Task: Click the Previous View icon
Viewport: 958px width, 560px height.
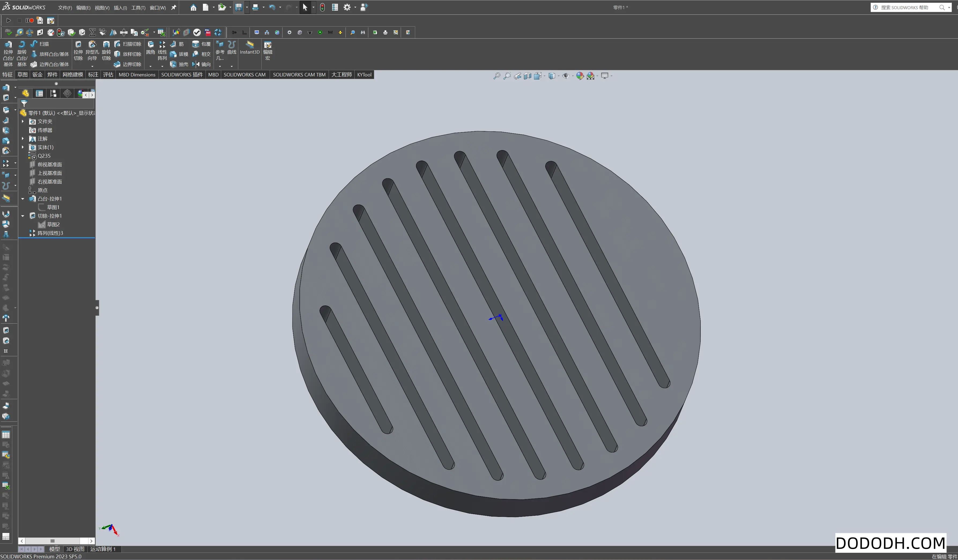Action: [x=517, y=76]
